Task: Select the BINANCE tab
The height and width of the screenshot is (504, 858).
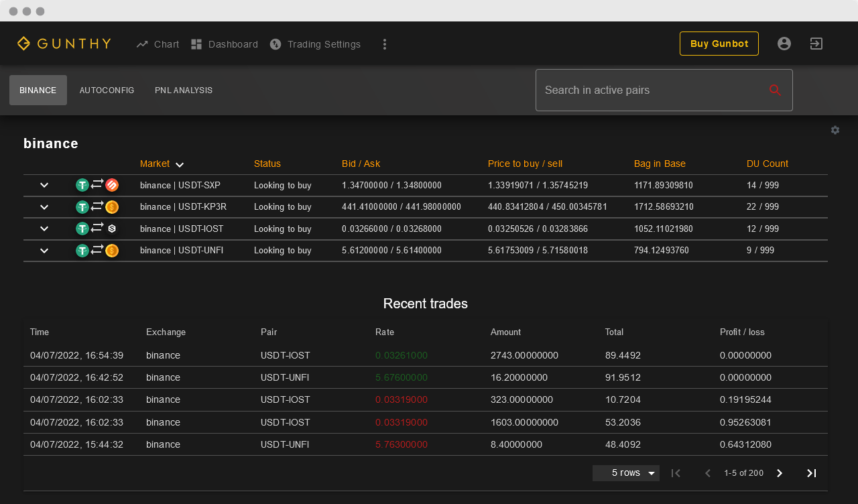Action: [x=38, y=90]
